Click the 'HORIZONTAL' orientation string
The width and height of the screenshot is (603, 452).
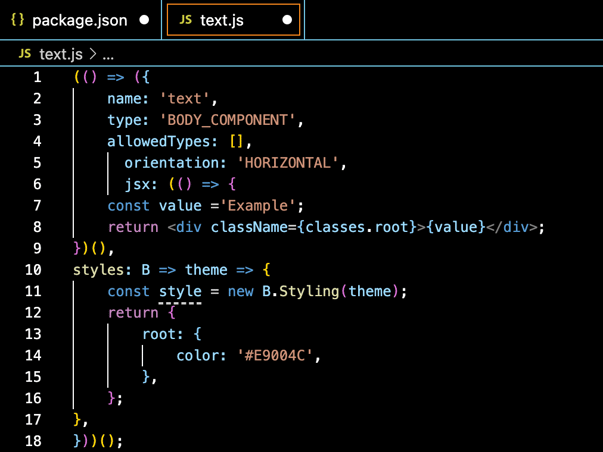(x=289, y=163)
